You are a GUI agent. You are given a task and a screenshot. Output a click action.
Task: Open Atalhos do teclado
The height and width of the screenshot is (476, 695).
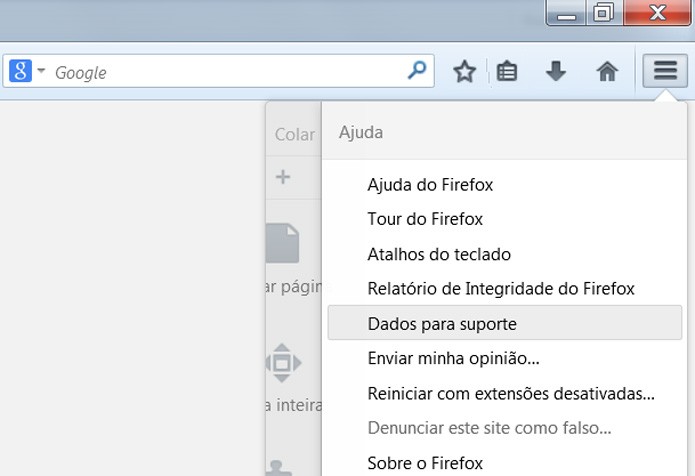(x=504, y=254)
